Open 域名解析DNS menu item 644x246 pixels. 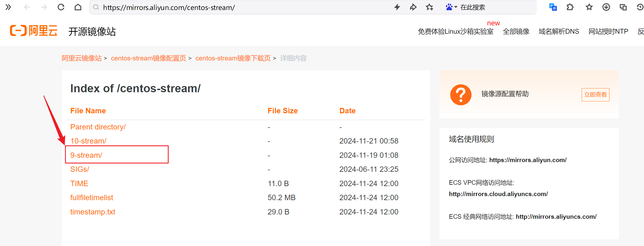coord(559,32)
